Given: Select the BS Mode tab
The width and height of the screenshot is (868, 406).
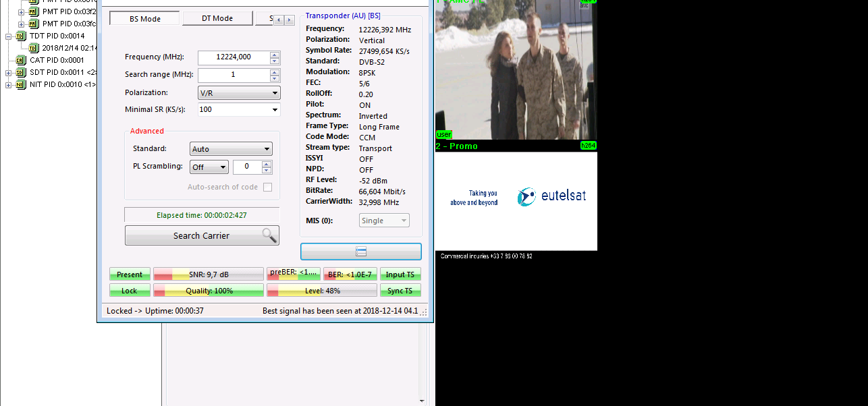Looking at the screenshot, I should pyautogui.click(x=144, y=18).
